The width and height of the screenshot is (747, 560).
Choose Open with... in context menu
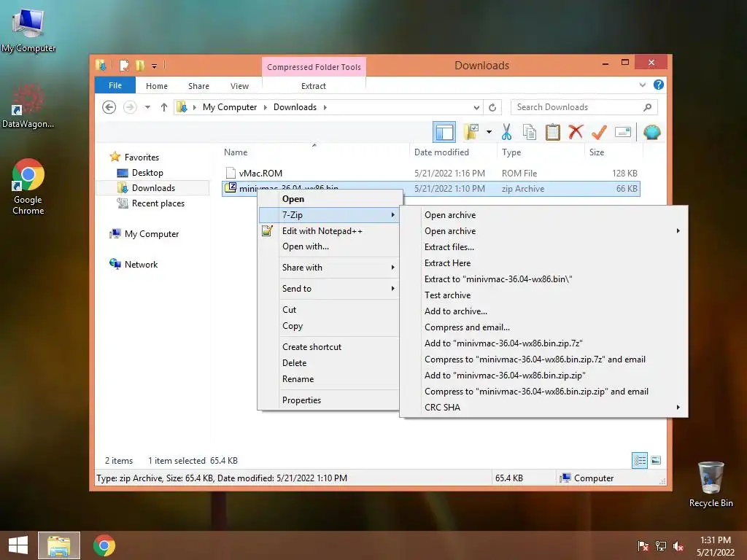[306, 246]
